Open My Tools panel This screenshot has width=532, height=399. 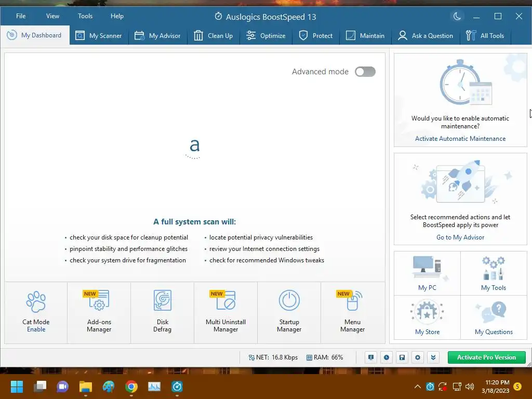494,273
